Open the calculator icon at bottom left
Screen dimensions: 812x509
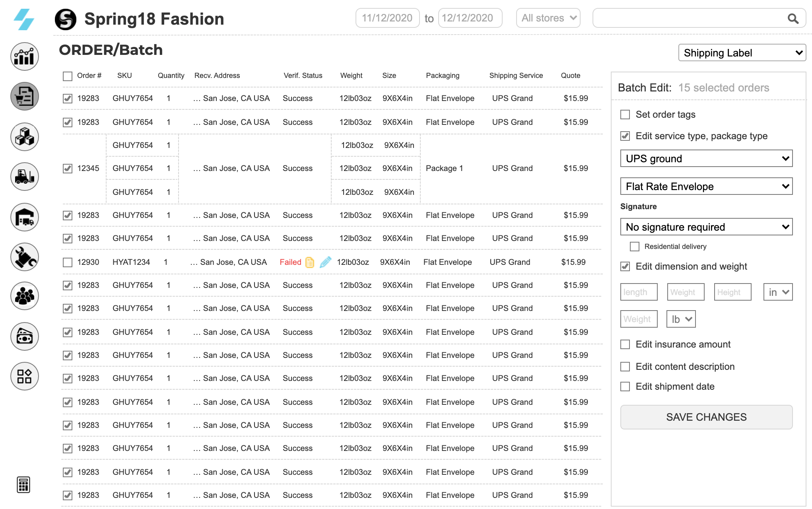click(23, 484)
